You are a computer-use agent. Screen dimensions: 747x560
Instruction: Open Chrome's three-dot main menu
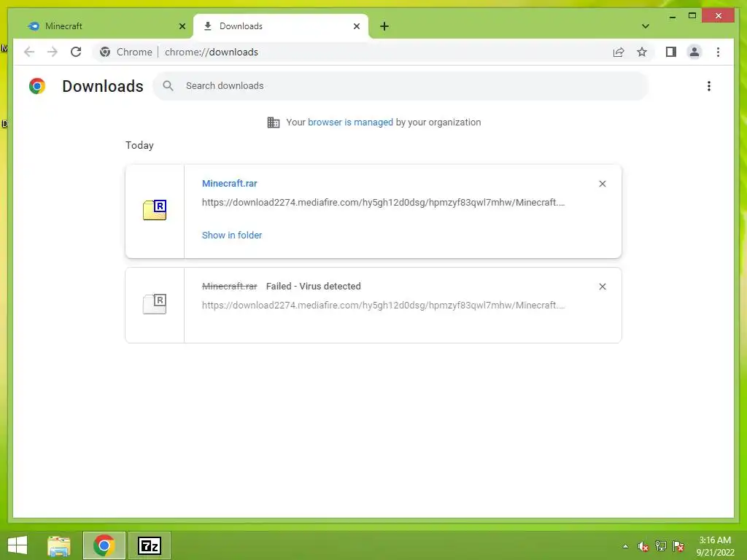pyautogui.click(x=718, y=52)
